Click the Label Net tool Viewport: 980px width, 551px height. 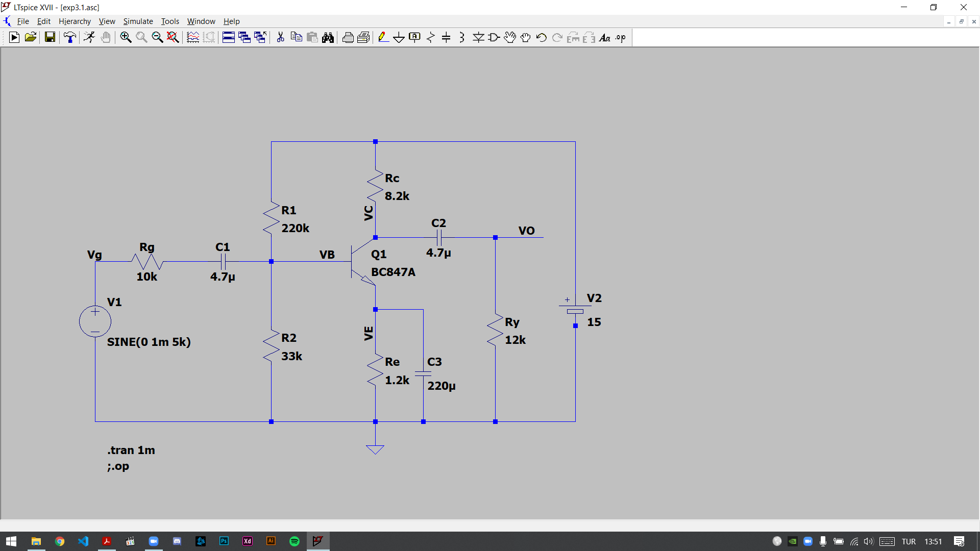[414, 37]
